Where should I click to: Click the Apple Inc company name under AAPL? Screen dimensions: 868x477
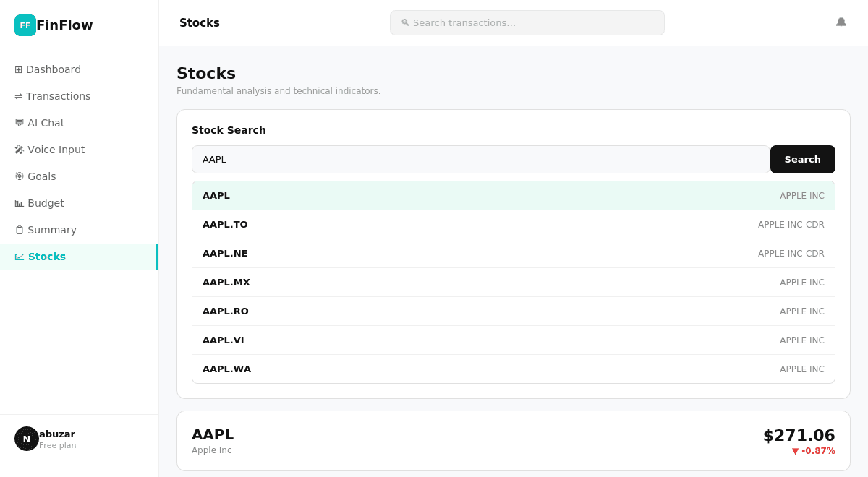point(212,450)
